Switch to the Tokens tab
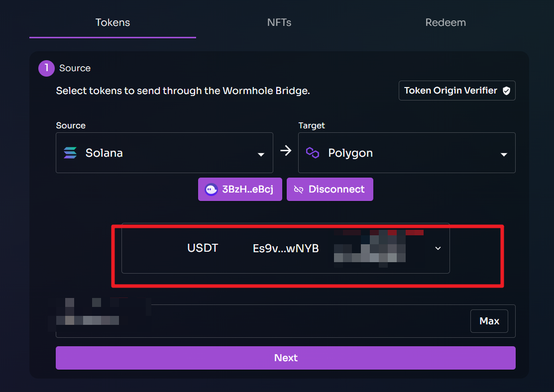Viewport: 554px width, 392px height. (112, 22)
